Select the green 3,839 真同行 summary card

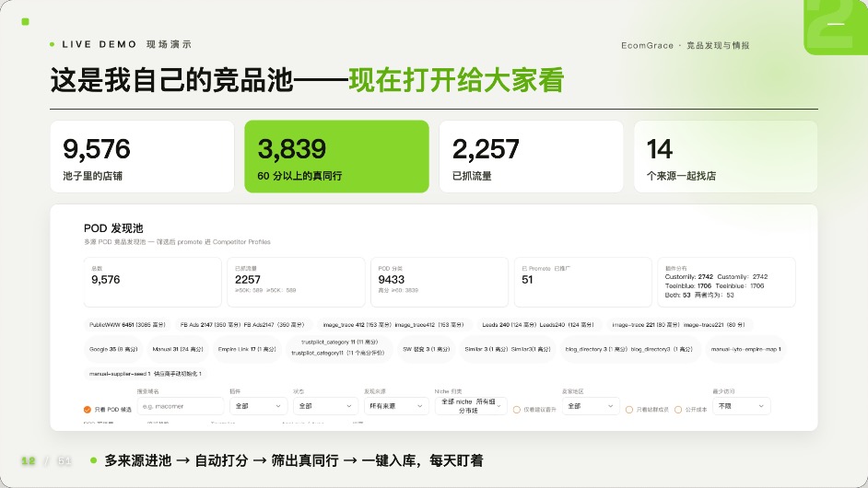pyautogui.click(x=336, y=157)
